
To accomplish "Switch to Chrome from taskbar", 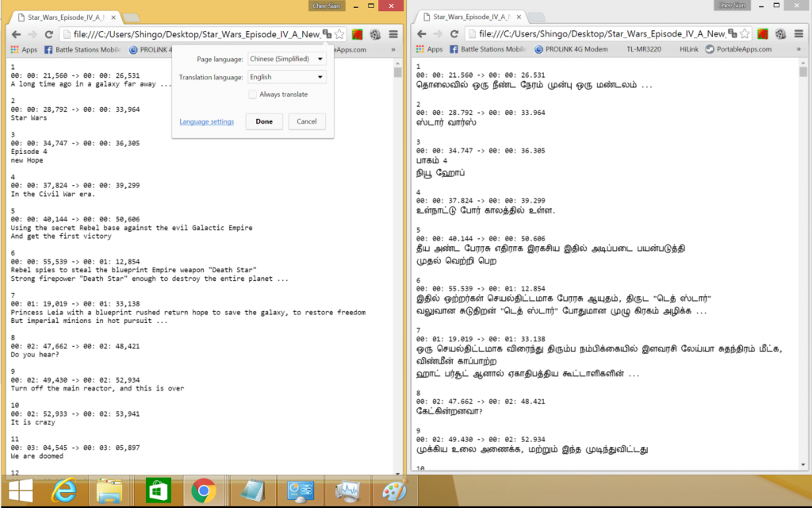I will (204, 491).
